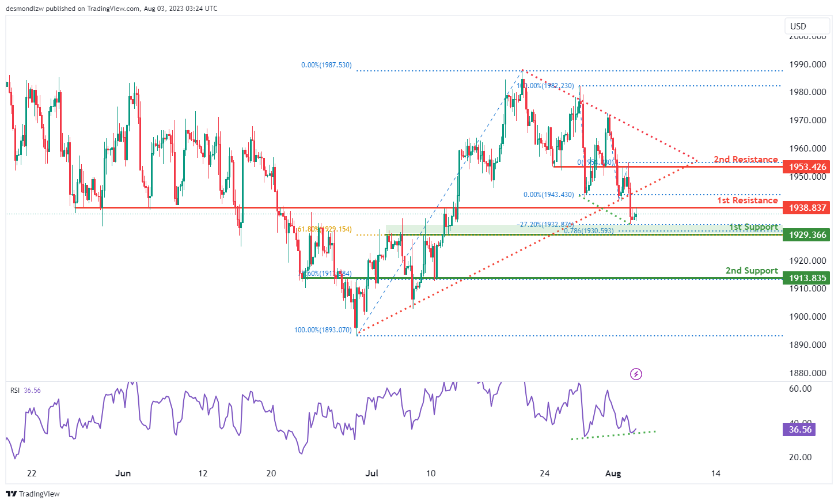Select the green 1913.835 price tag

806,278
